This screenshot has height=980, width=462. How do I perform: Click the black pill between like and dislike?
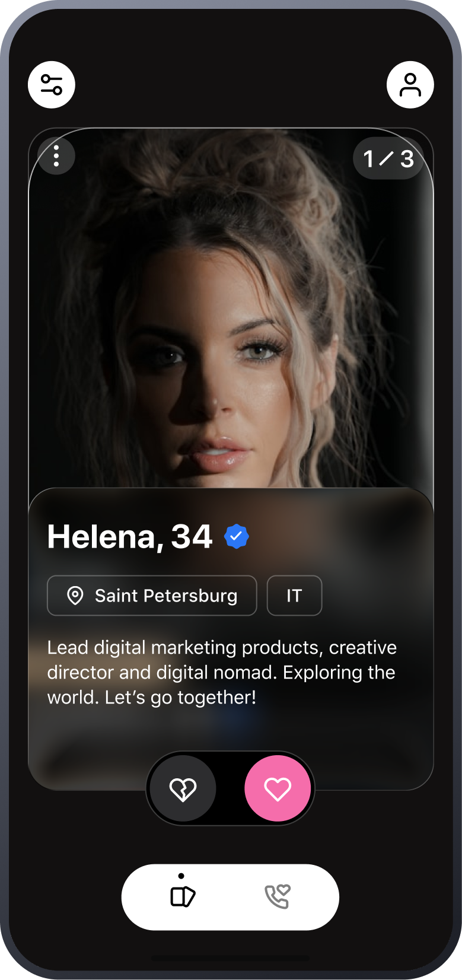231,789
